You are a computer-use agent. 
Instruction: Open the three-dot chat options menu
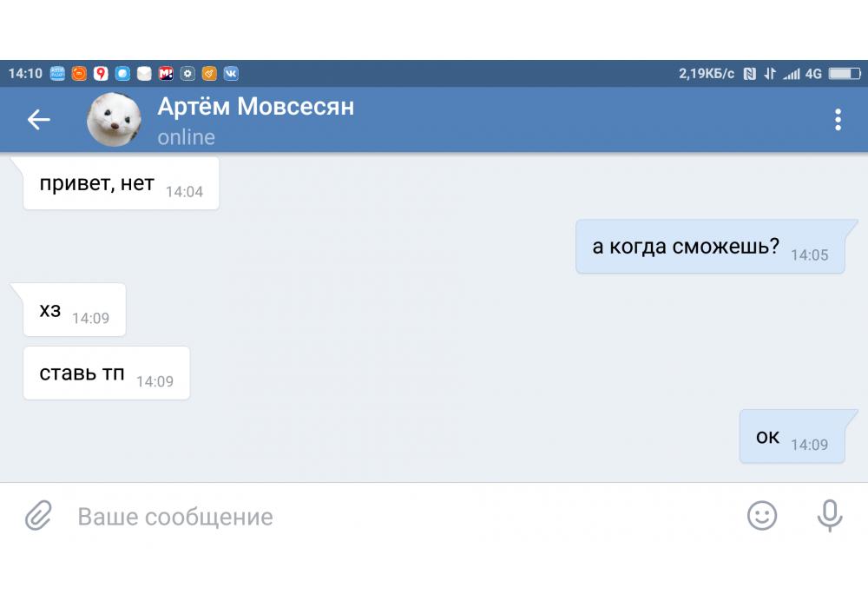click(838, 120)
